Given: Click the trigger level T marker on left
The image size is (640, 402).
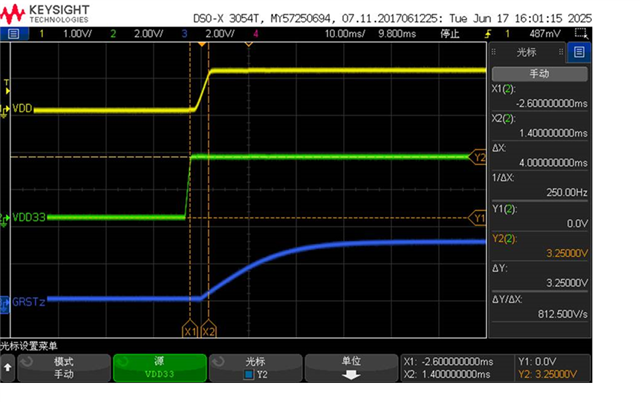Looking at the screenshot, I should coord(7,86).
